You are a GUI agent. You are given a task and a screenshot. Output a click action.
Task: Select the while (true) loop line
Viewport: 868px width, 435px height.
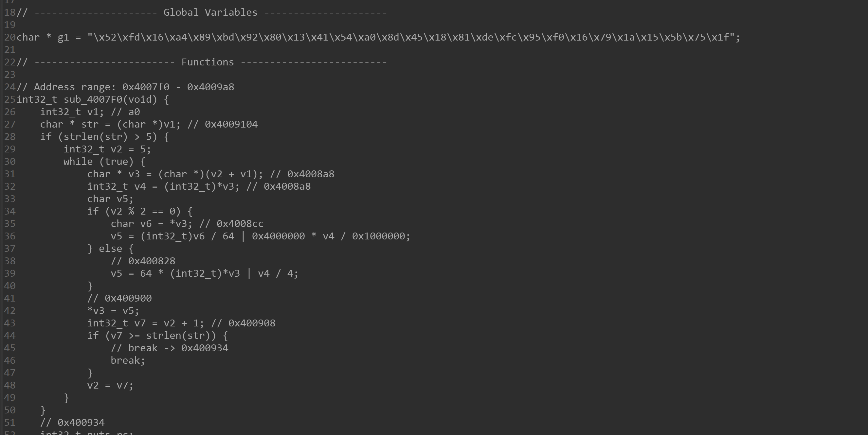pos(104,162)
